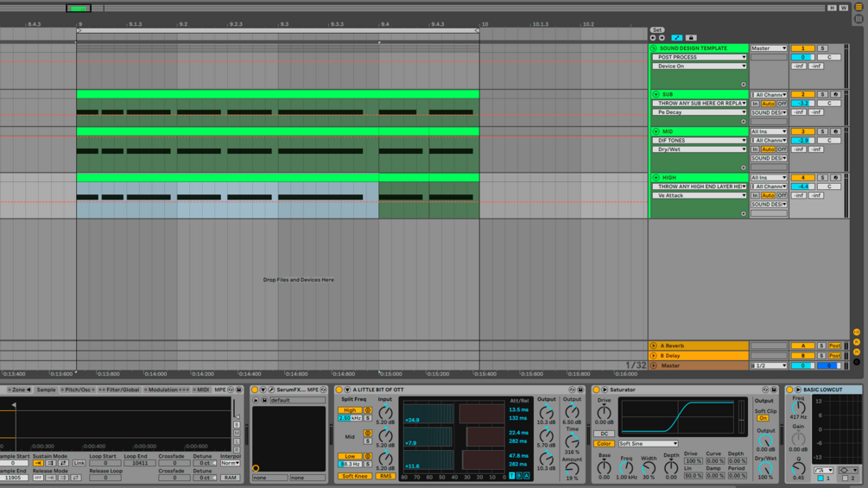Solo the HIGH track
This screenshot has height=488, width=868.
[822, 178]
